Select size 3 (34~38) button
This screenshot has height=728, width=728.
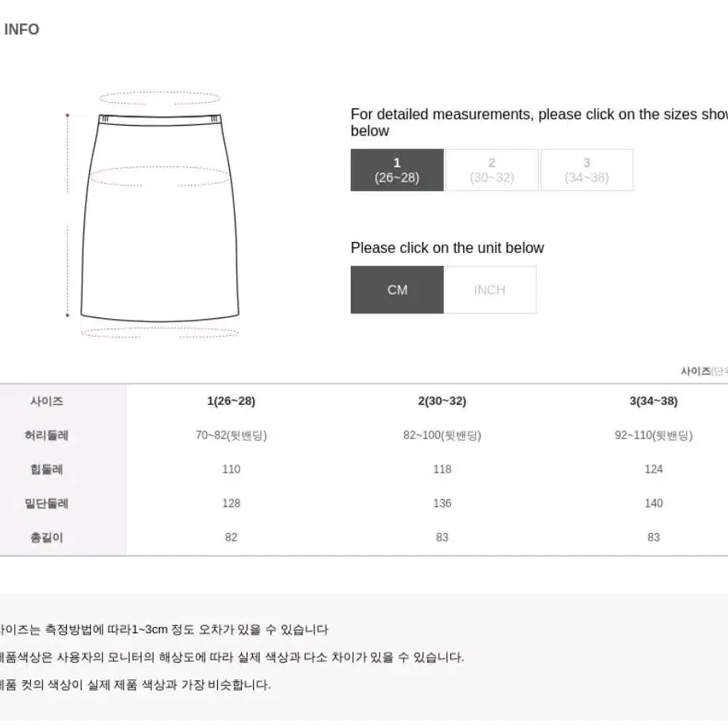click(587, 170)
